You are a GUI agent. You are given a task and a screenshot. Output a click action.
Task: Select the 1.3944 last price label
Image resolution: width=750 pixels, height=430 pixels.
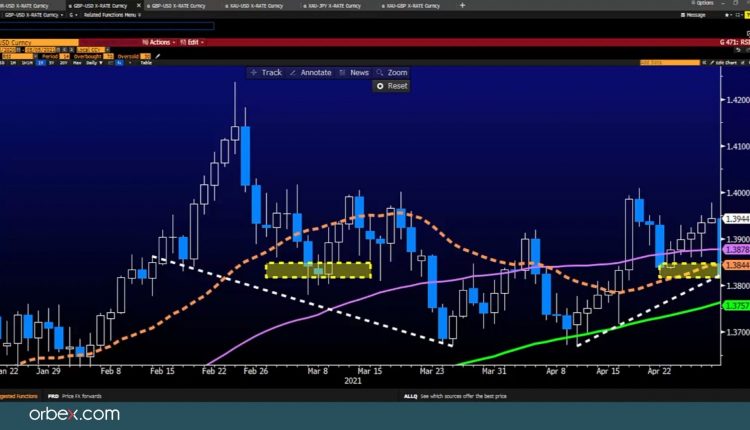737,219
